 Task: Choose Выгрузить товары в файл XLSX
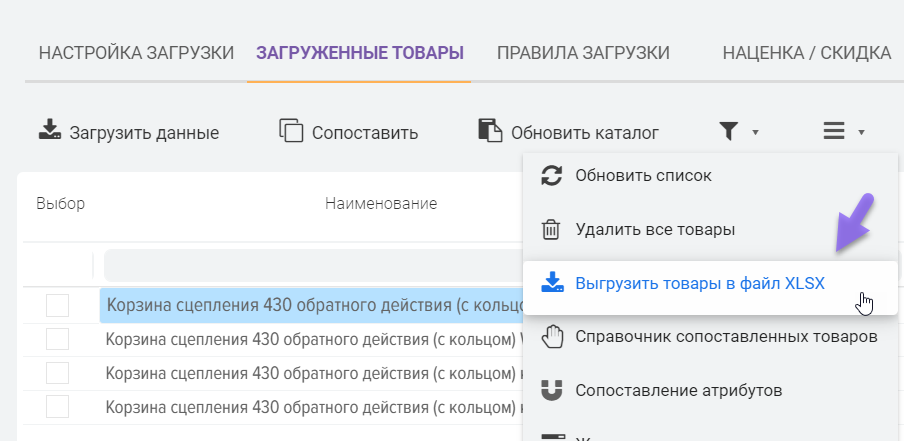click(x=700, y=283)
